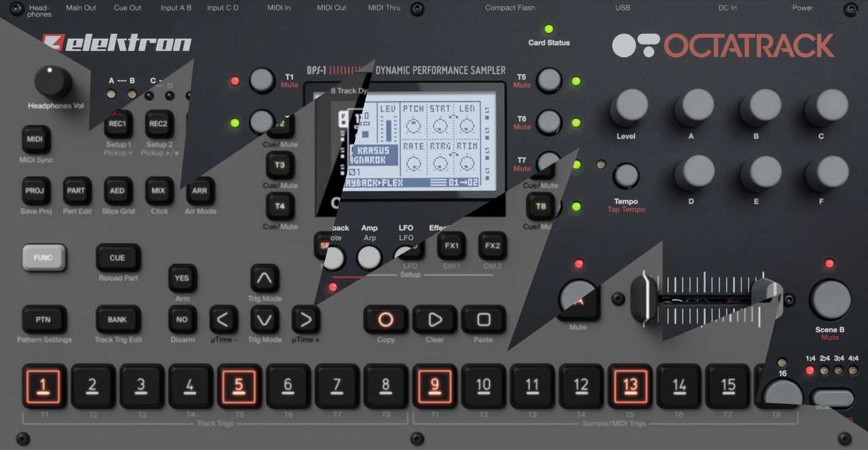Screen dimensions: 868x450
Task: Click the REC1 recorder button
Action: click(117, 124)
